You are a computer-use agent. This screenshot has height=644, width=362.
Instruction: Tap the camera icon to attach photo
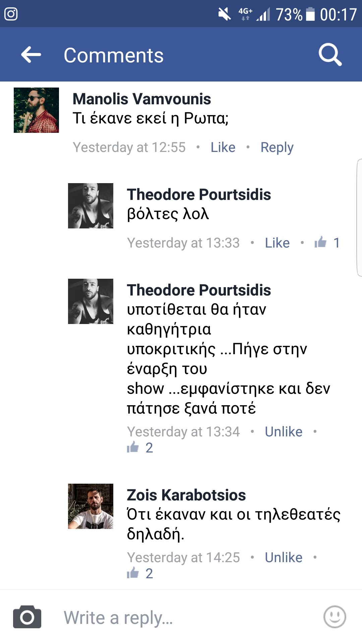click(x=27, y=617)
